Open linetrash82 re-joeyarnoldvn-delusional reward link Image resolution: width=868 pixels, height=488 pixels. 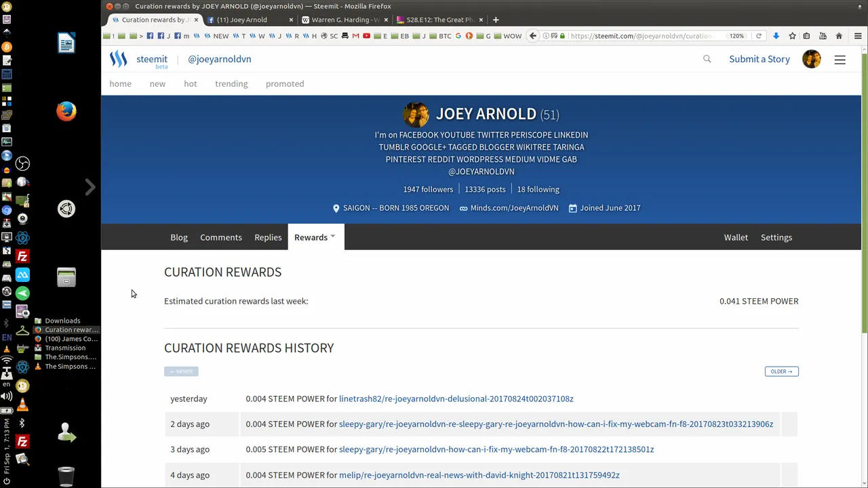[456, 399]
